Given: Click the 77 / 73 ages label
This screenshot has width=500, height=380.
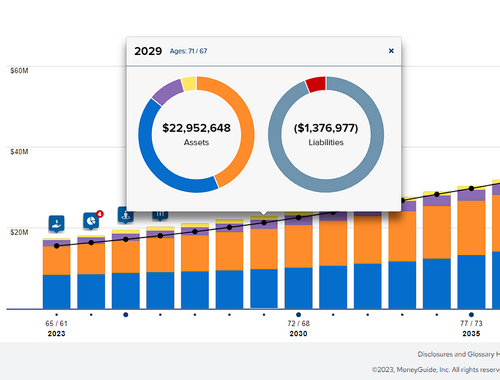Looking at the screenshot, I should 471,323.
